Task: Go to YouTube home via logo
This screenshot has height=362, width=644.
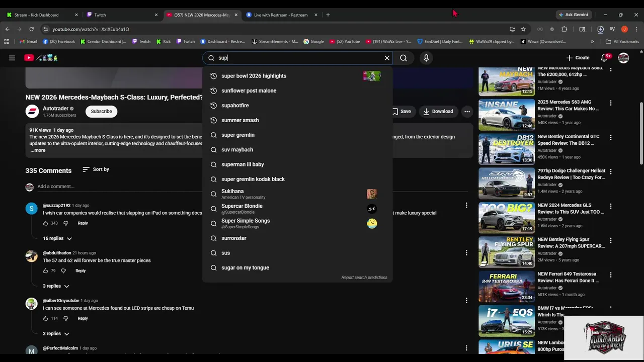Action: tap(41, 58)
